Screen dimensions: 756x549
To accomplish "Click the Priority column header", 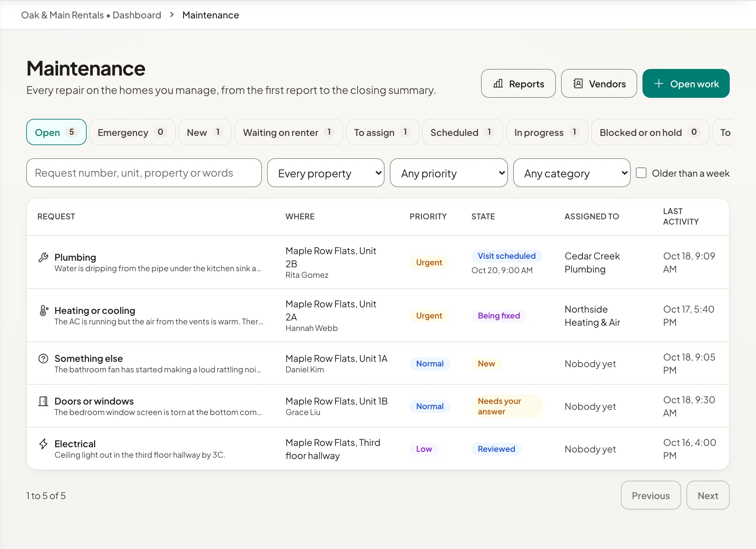I will click(428, 216).
